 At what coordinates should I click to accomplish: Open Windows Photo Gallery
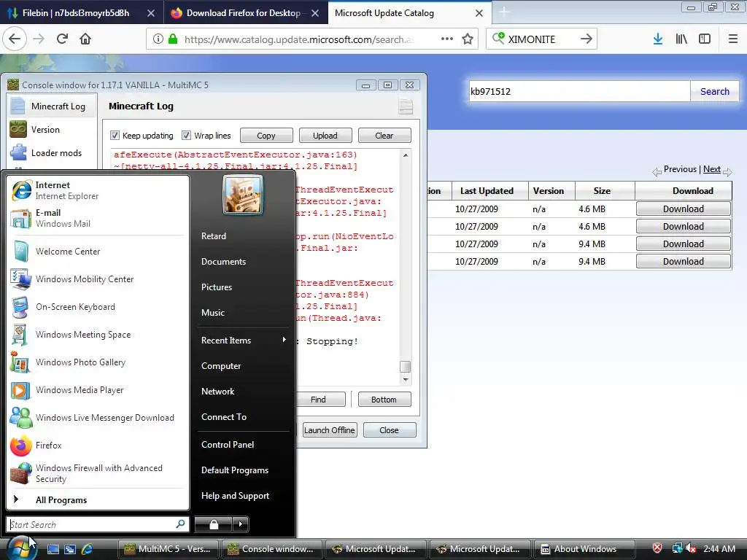pos(98,362)
